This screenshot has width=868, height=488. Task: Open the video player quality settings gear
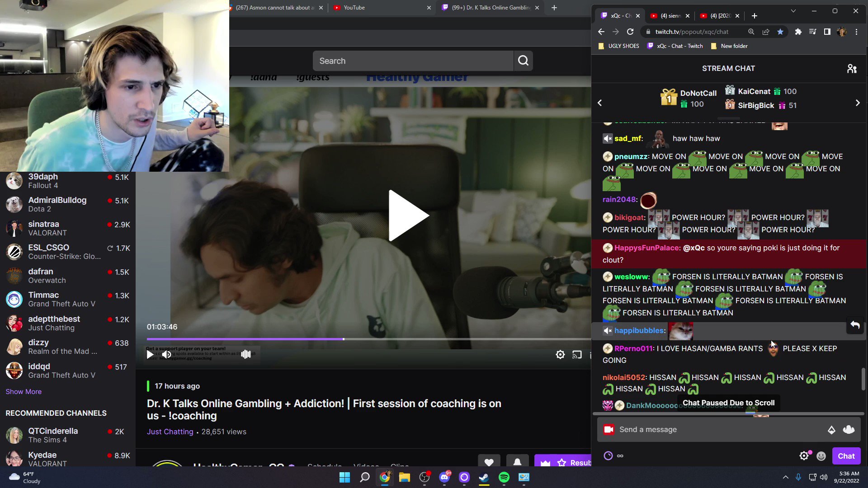(560, 355)
